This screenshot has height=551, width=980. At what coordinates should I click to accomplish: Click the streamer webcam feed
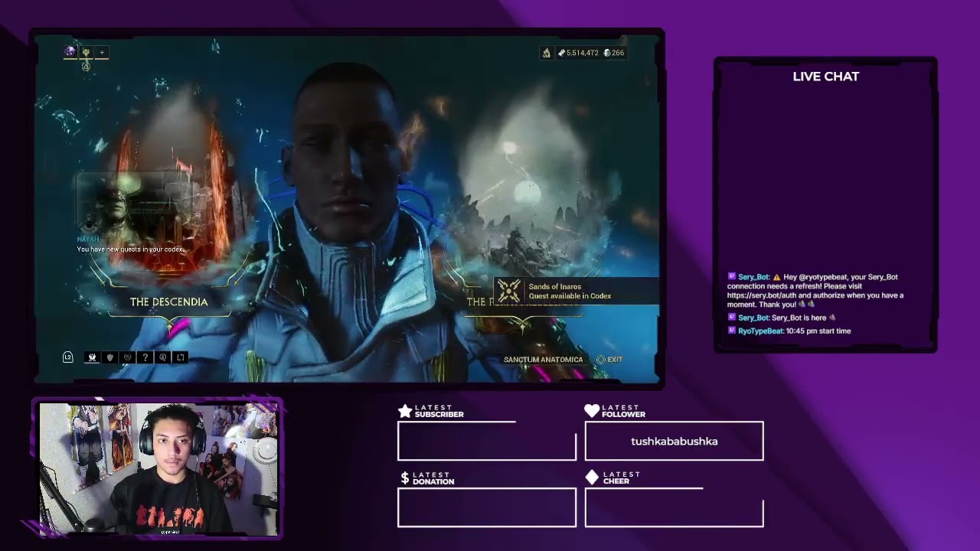coord(158,468)
